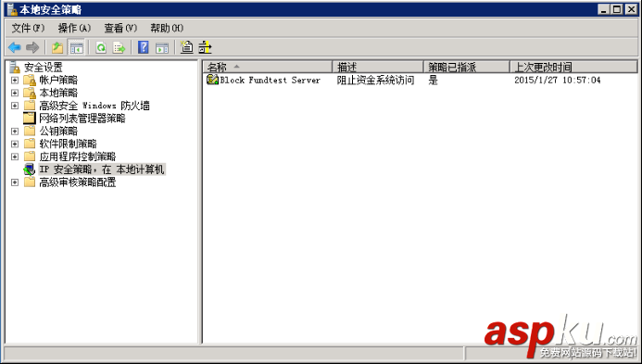The width and height of the screenshot is (642, 364).
Task: Click the 应用程序控制策略 folder icon
Action: tap(30, 157)
